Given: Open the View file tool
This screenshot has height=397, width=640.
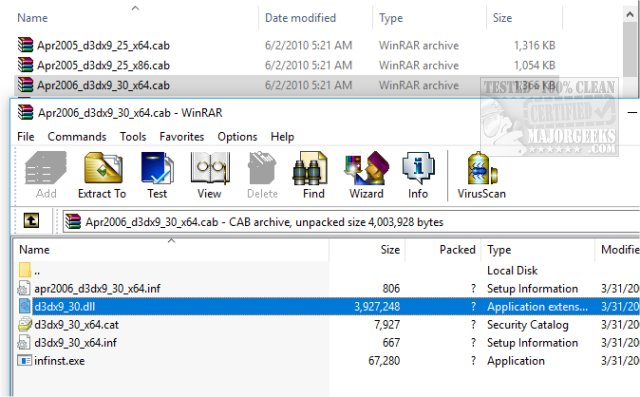Looking at the screenshot, I should click(x=209, y=175).
